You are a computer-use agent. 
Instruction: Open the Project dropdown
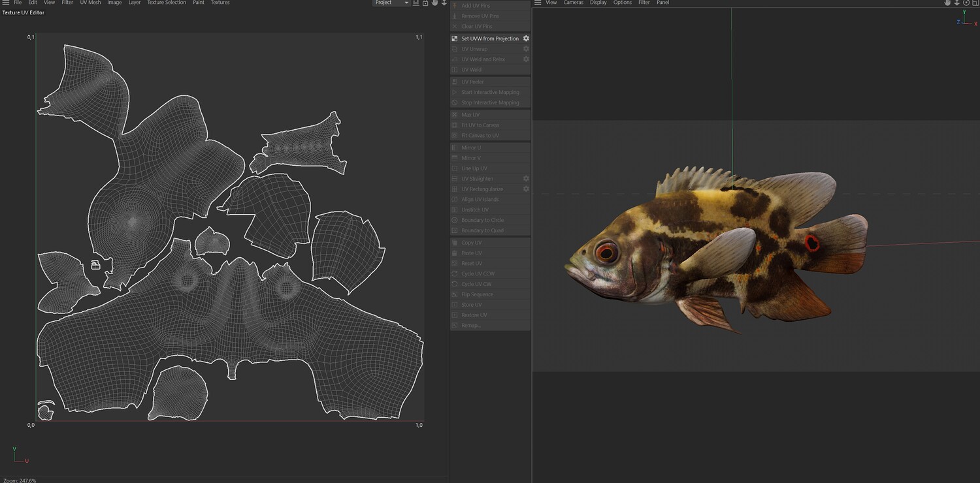click(x=391, y=3)
